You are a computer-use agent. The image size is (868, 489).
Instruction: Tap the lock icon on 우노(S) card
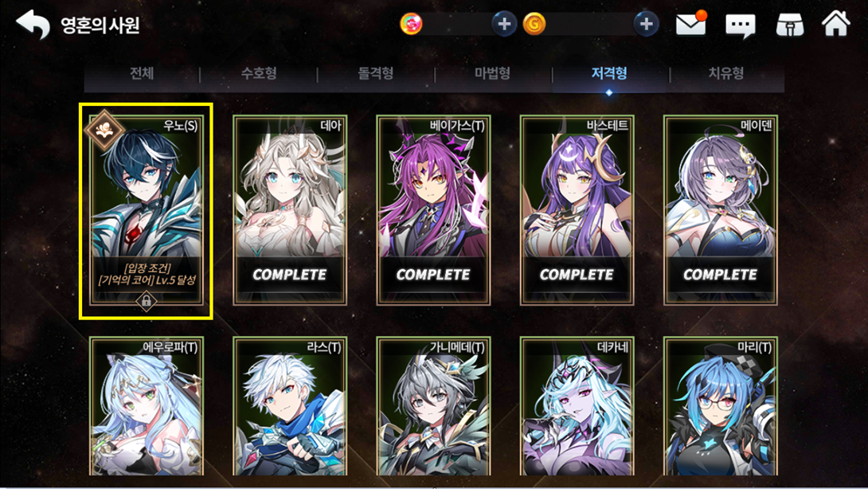(x=147, y=301)
